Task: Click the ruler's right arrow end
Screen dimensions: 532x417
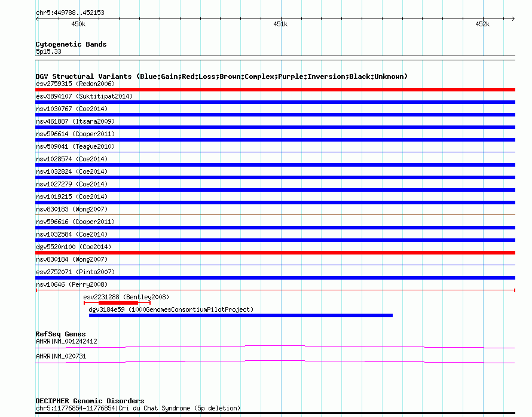Action: [x=513, y=19]
